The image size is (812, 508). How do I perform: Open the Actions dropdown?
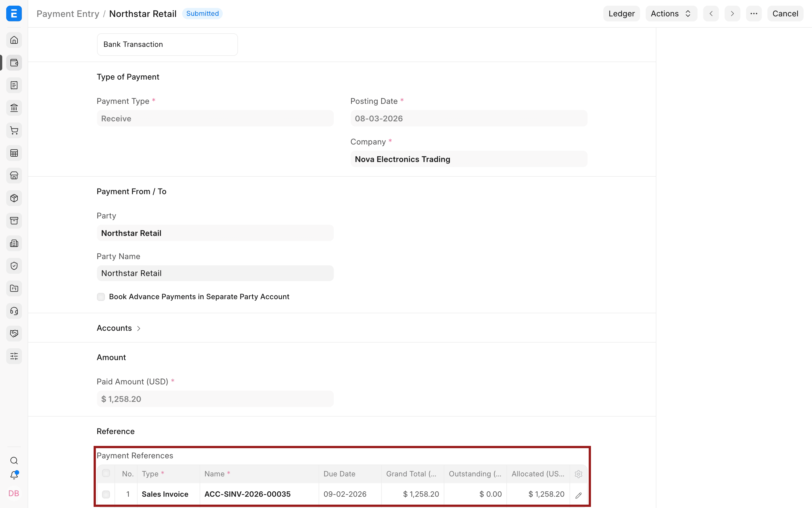pyautogui.click(x=671, y=14)
